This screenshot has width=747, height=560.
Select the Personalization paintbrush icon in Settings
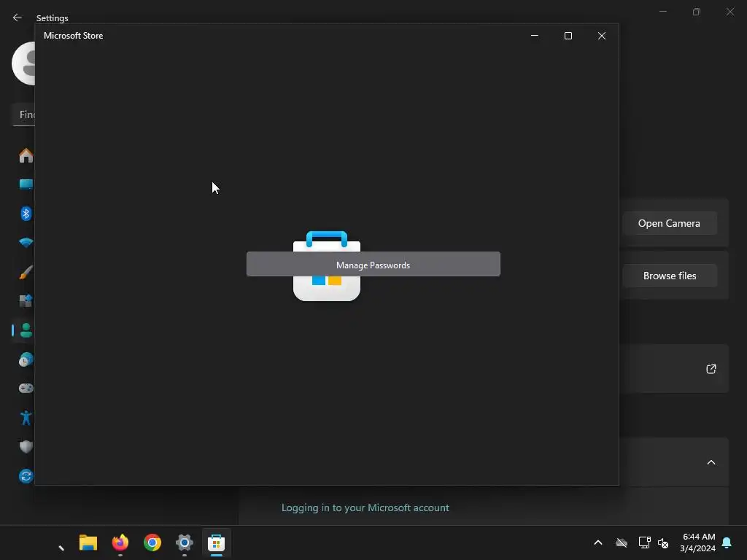click(26, 272)
